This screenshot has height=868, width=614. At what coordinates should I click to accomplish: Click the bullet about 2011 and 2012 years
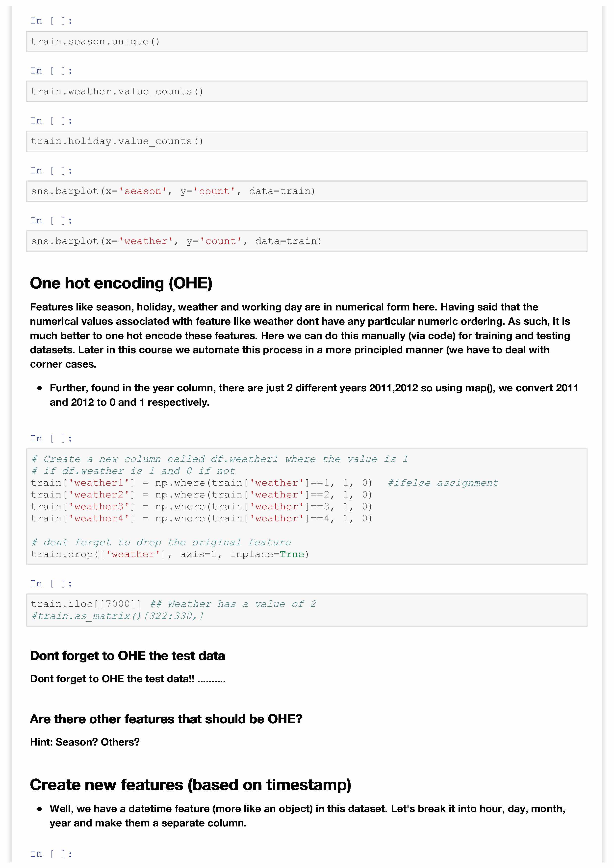pyautogui.click(x=313, y=395)
